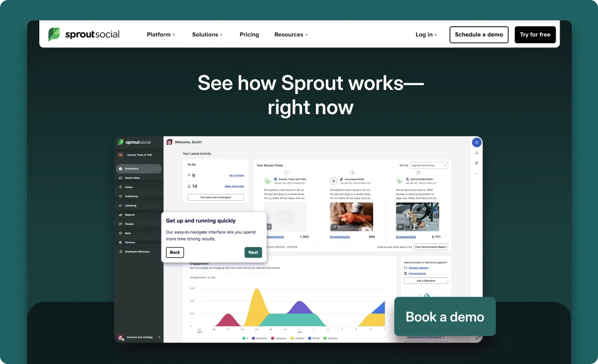Open the Contact Support link
Image resolution: width=598 pixels, height=364 pixels.
[418, 268]
